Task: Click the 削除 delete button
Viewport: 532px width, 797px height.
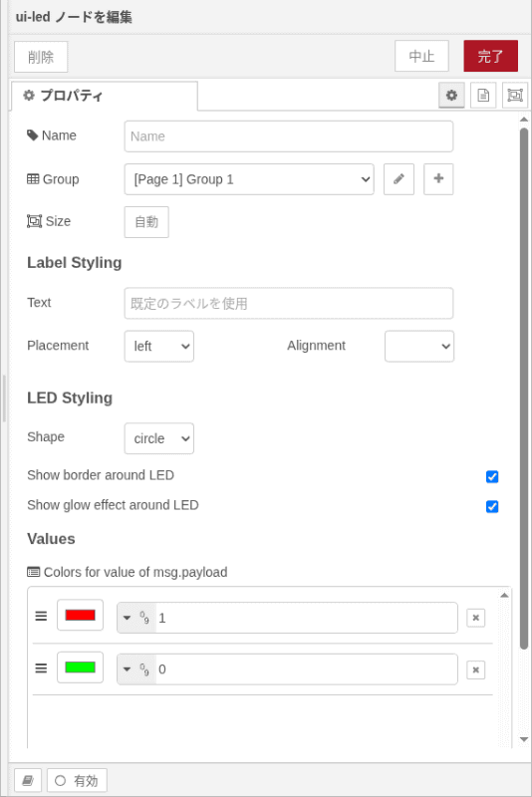Action: tap(41, 57)
